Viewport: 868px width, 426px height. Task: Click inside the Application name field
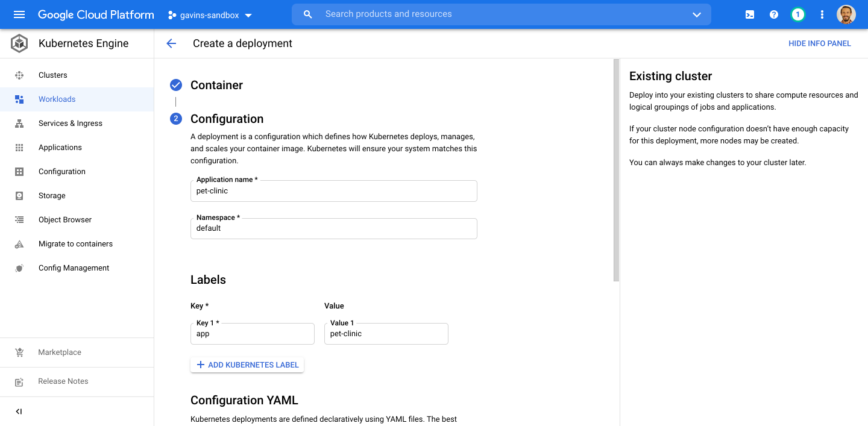tap(333, 190)
